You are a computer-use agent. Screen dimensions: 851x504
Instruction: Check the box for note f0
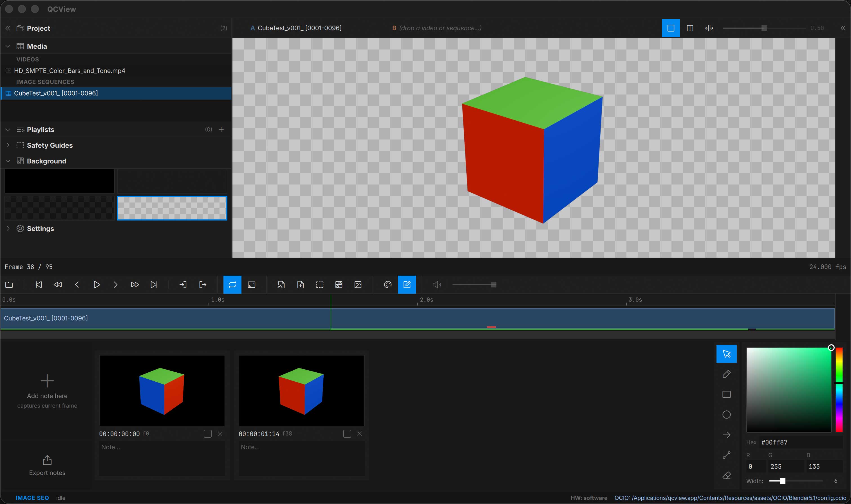[208, 434]
